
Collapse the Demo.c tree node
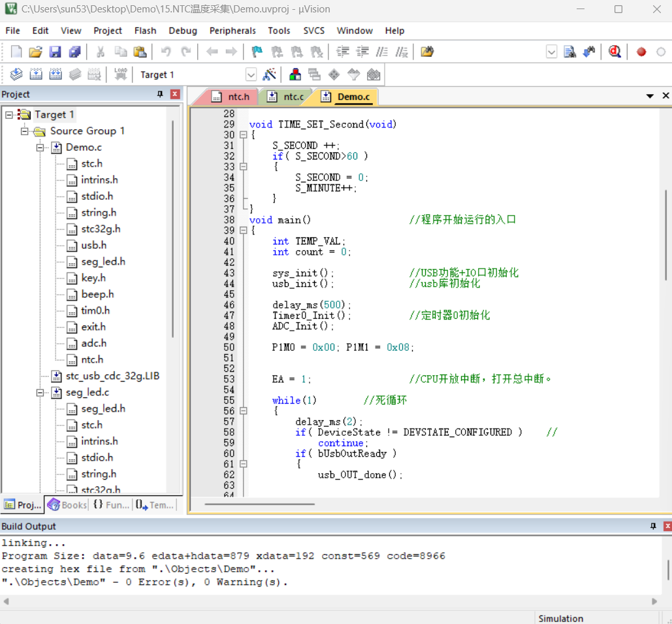40,148
